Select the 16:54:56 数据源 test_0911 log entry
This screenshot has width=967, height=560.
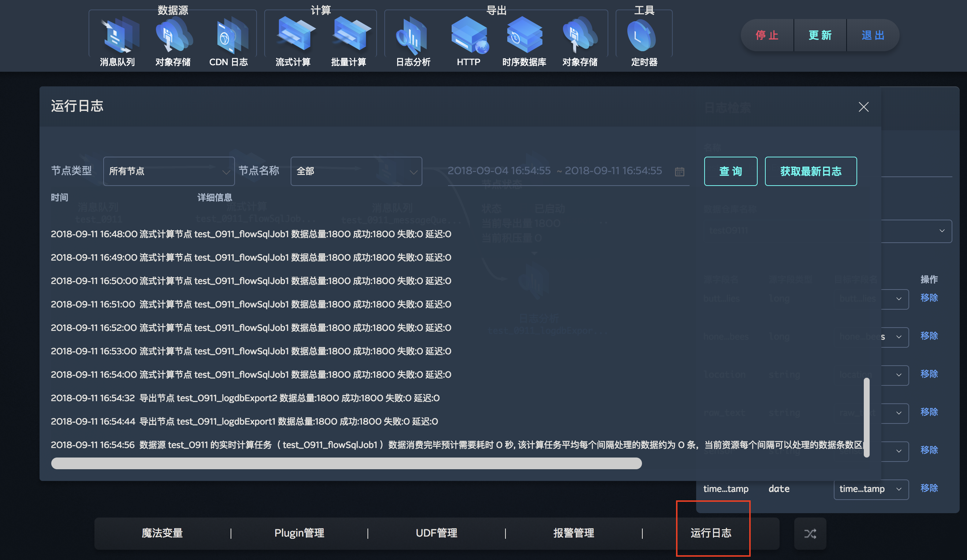457,445
